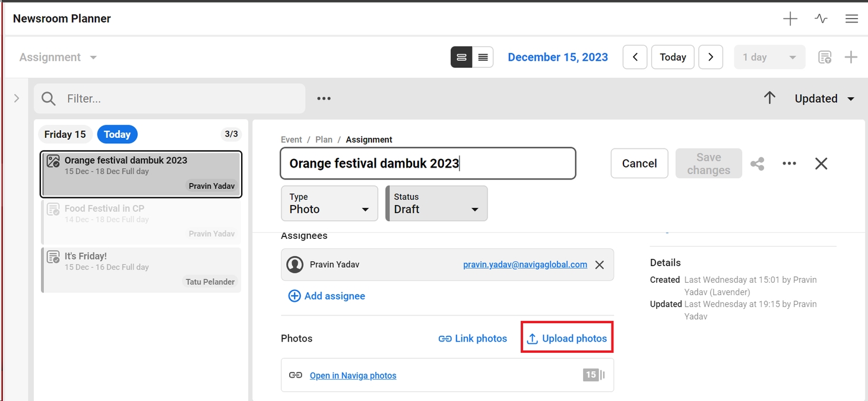Expand the collapsed left sidebar chevron
This screenshot has width=868, height=401.
pyautogui.click(x=17, y=98)
